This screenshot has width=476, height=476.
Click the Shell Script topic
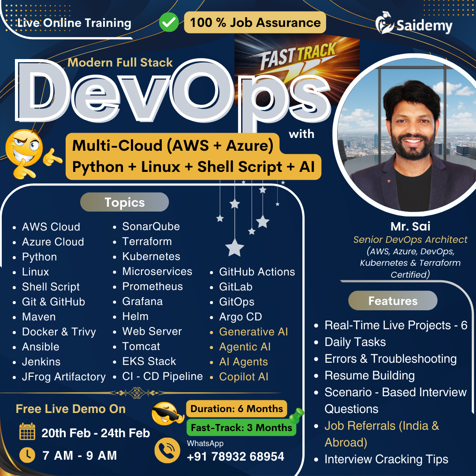51,286
